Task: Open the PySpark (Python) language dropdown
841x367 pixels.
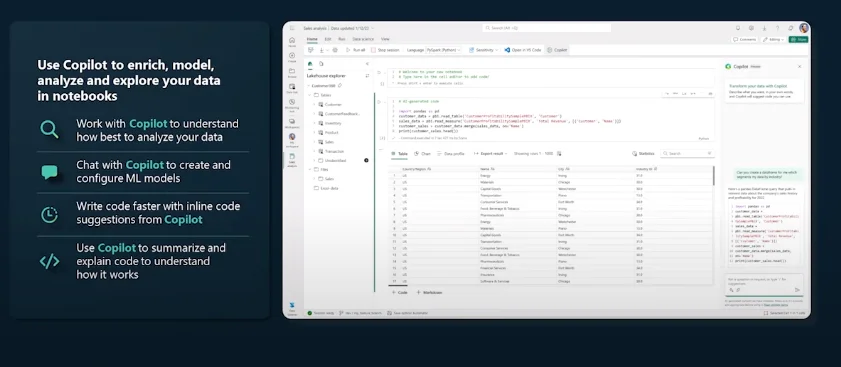Action: point(442,50)
